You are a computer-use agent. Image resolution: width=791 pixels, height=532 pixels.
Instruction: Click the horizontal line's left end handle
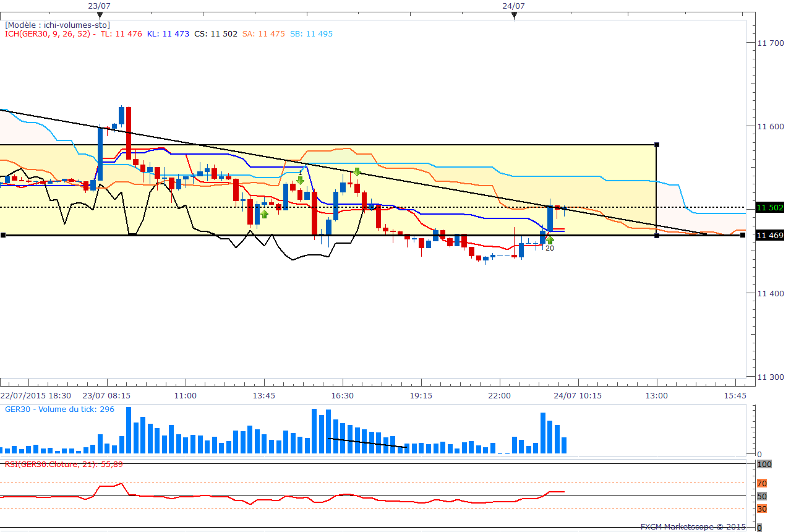coord(3,235)
